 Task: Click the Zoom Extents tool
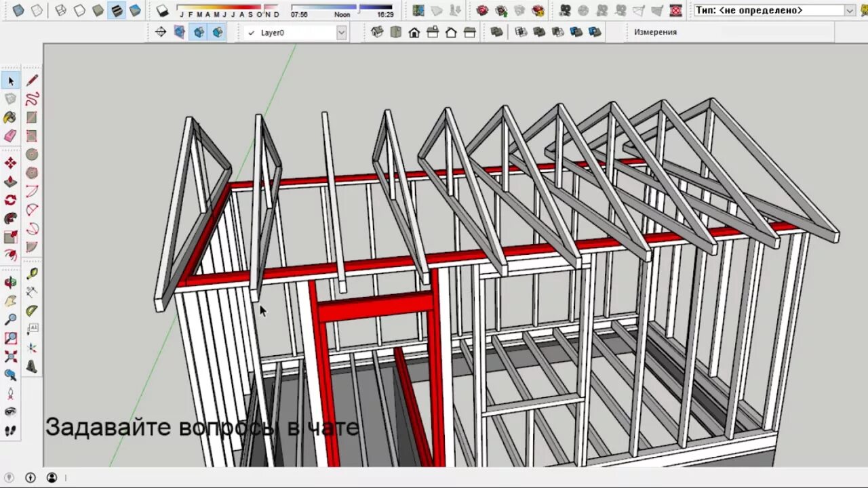(11, 356)
